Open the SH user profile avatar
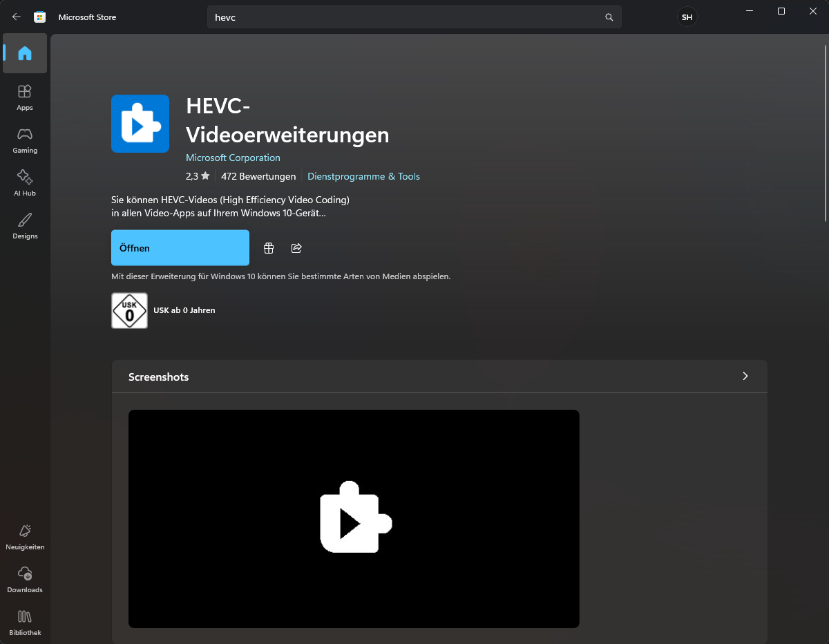Viewport: 829px width, 644px height. 687,17
